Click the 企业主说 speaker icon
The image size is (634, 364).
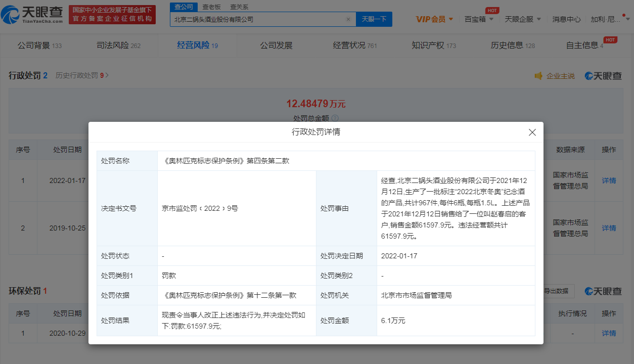[x=538, y=76]
